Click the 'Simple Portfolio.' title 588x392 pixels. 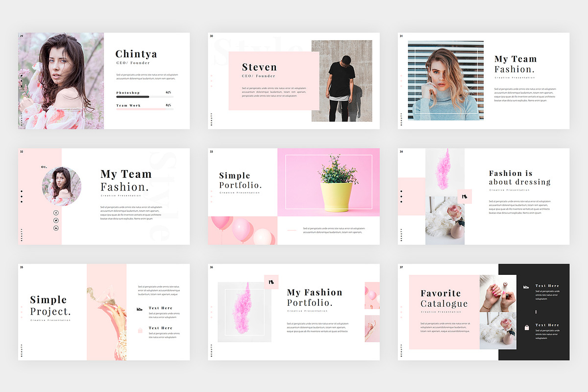click(240, 180)
